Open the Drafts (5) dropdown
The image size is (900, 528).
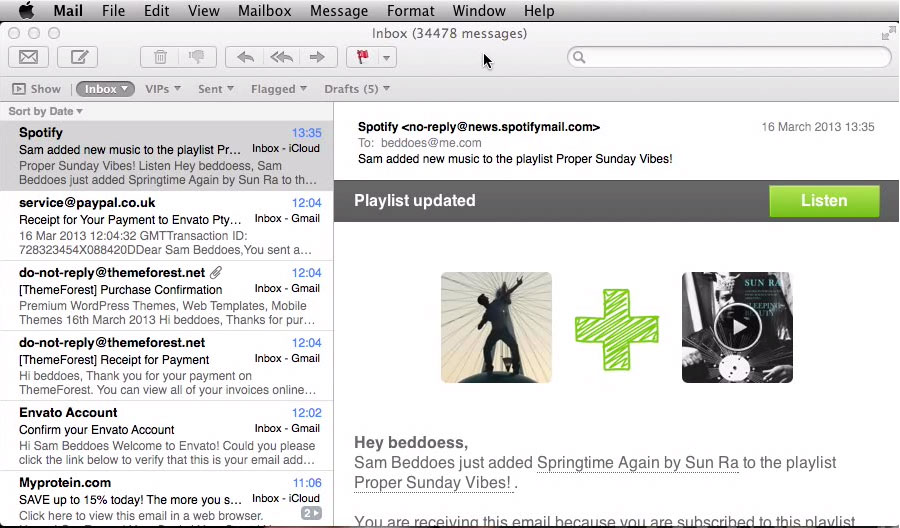[356, 89]
